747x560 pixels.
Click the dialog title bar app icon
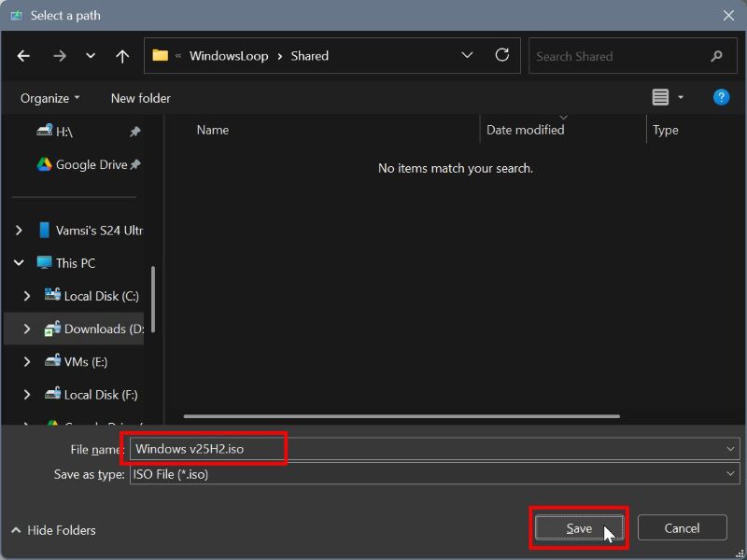17,15
